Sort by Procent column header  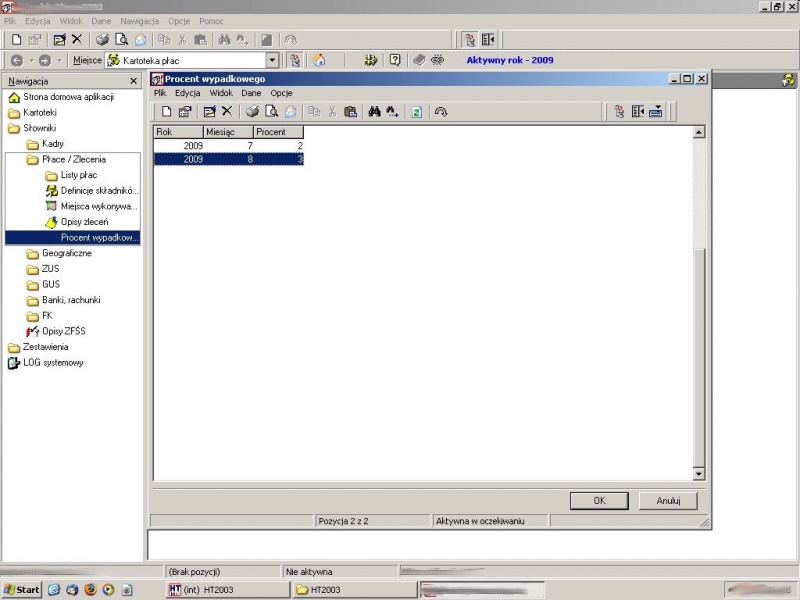pyautogui.click(x=279, y=132)
